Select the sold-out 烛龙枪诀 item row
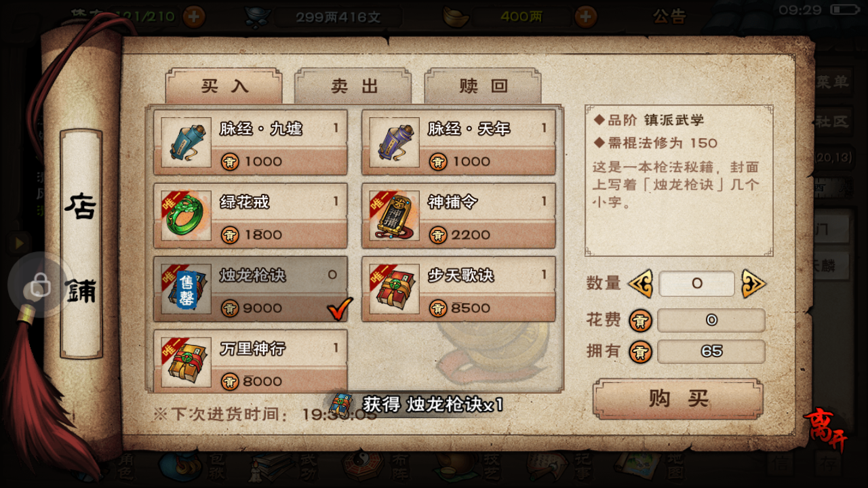The height and width of the screenshot is (488, 868). point(250,288)
